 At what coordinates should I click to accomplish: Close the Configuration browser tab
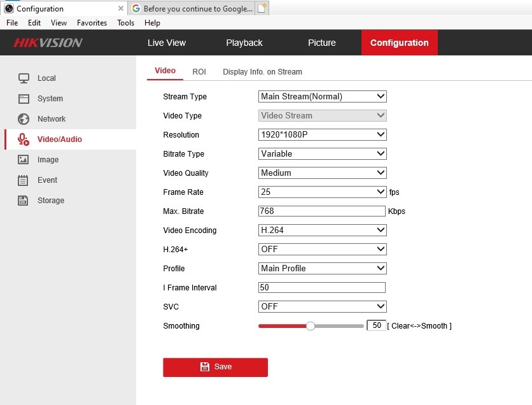(x=121, y=9)
